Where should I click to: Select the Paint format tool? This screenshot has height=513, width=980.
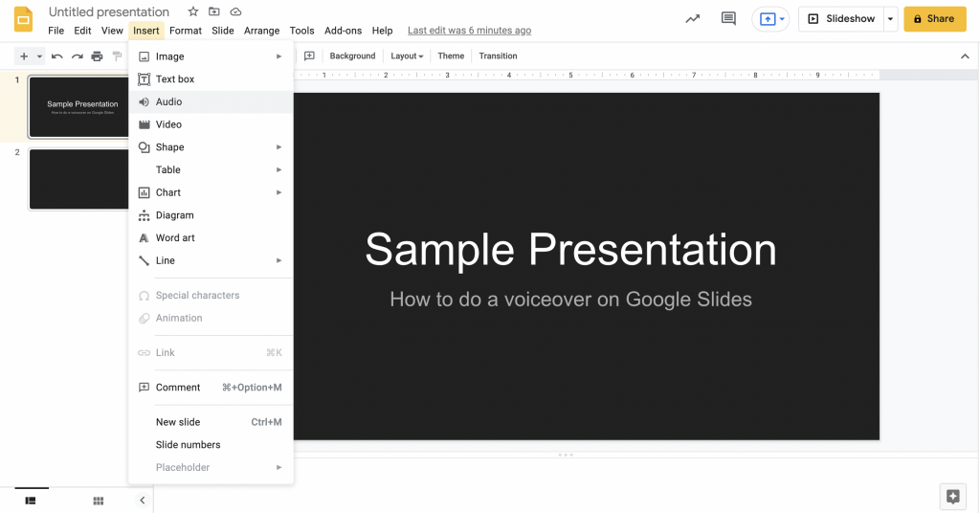point(117,56)
